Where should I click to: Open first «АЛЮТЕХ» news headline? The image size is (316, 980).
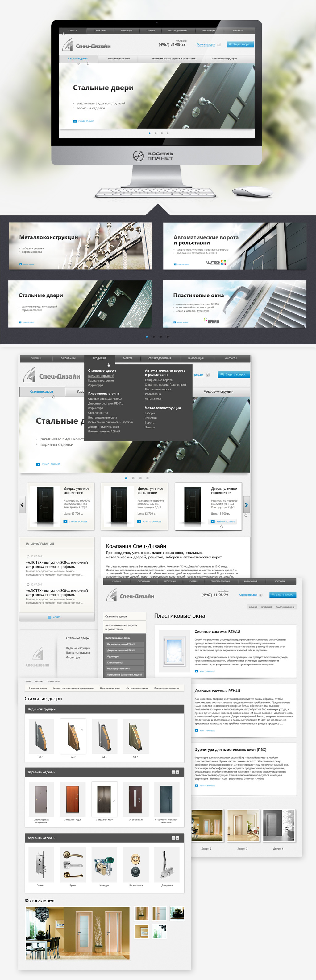coord(57,565)
